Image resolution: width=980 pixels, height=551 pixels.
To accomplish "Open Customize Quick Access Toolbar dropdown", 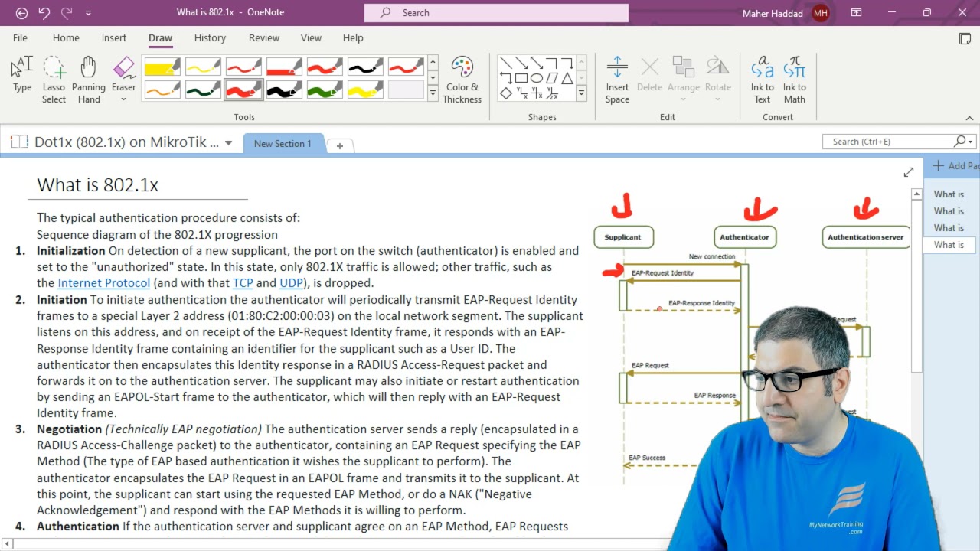I will coord(89,13).
